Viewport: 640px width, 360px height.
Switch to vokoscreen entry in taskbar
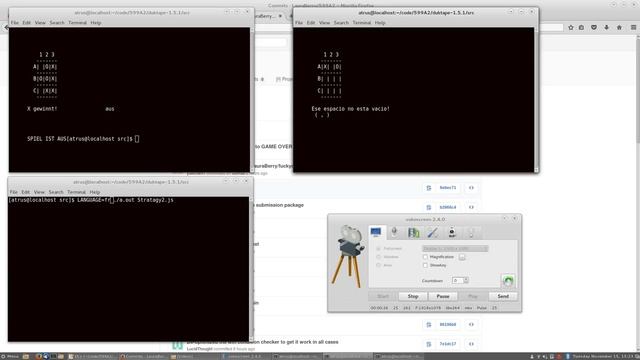point(246,357)
